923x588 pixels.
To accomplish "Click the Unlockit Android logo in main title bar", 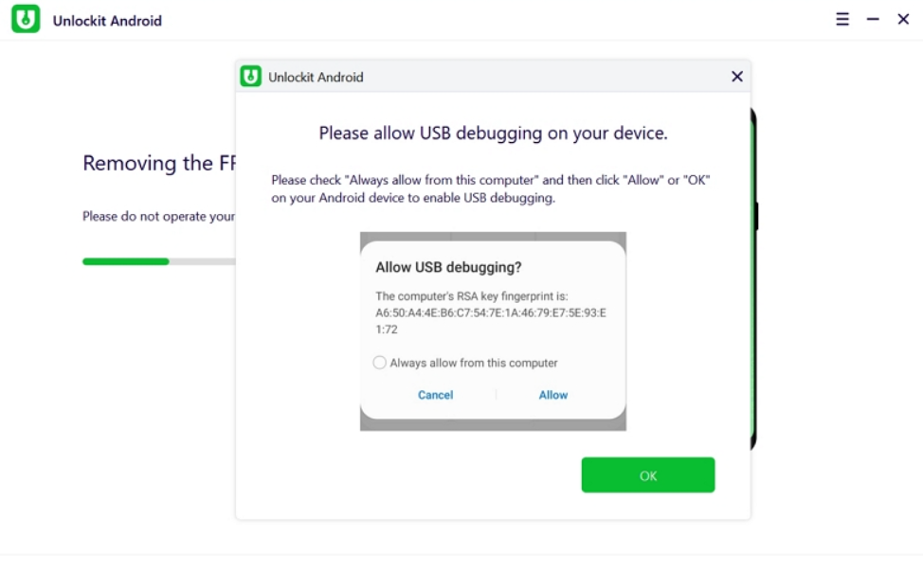I will [26, 19].
